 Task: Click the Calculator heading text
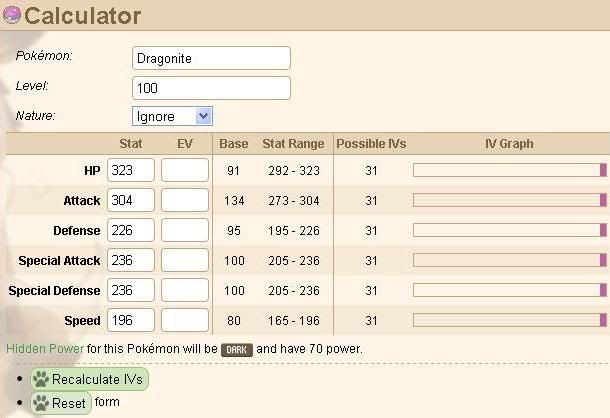coord(82,16)
